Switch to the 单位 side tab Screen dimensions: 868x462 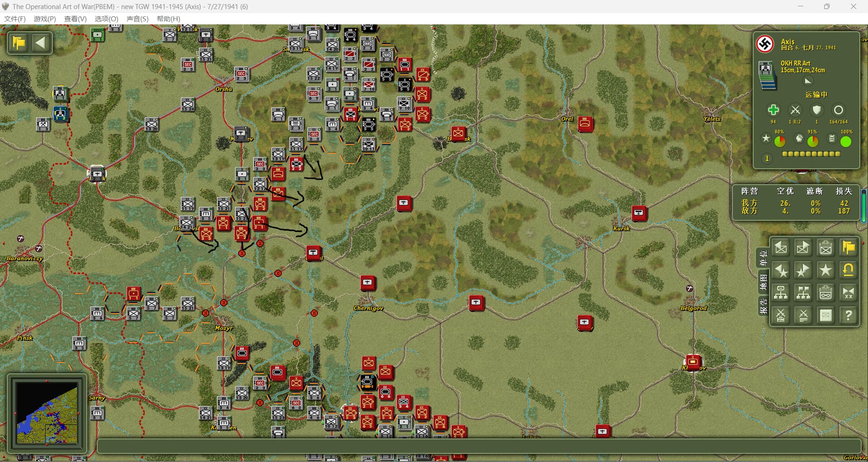(x=763, y=258)
